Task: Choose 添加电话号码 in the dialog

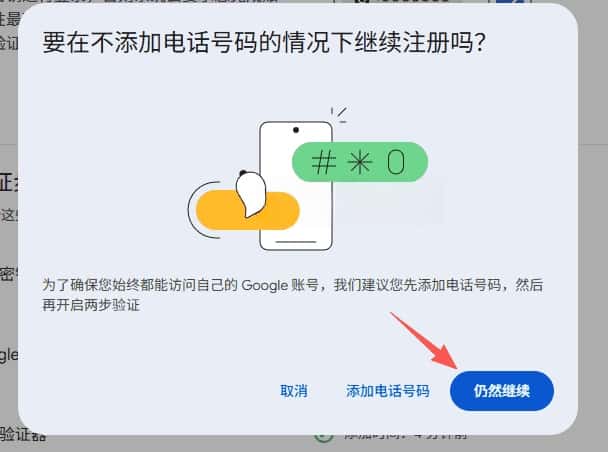Action: click(388, 391)
